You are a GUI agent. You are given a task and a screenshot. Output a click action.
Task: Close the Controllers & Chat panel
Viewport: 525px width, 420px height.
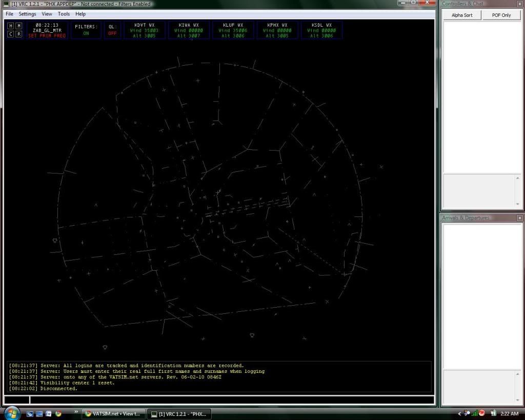point(519,4)
